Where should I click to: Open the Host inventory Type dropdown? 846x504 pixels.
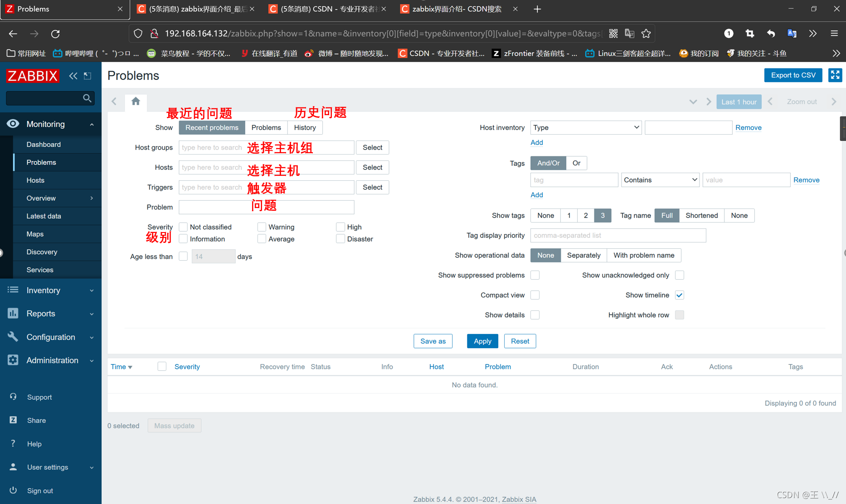point(586,127)
